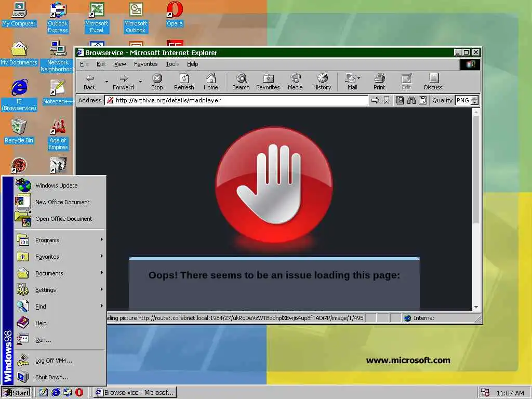
Task: Change Quality PNG stepper value
Action: (x=475, y=100)
